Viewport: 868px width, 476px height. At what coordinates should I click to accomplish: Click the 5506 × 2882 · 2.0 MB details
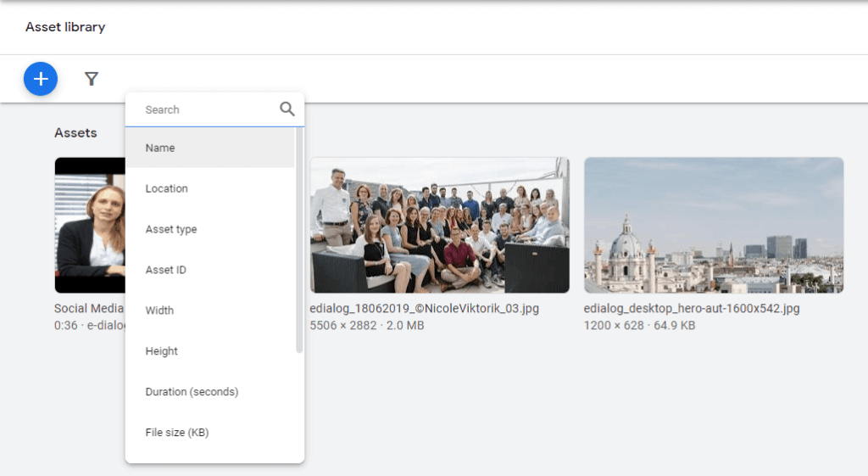pos(366,326)
